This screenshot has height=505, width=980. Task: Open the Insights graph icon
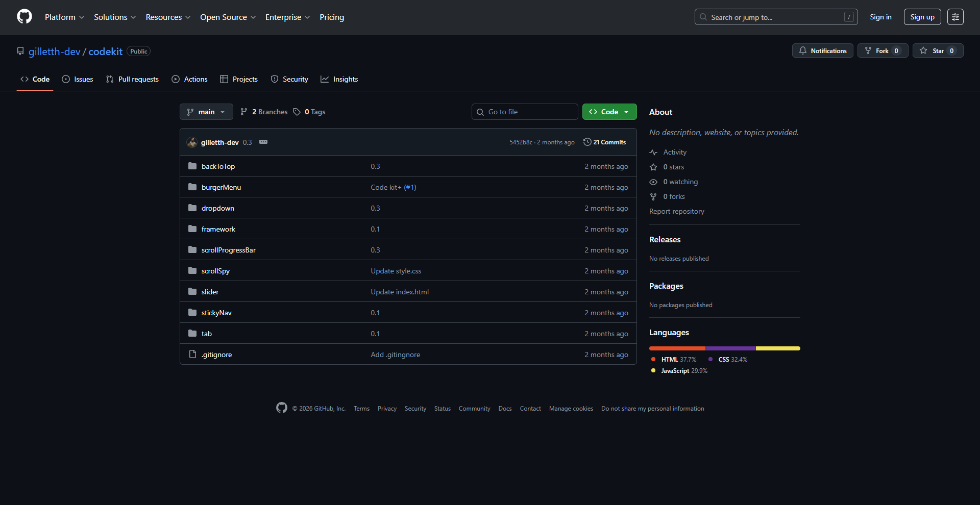(x=325, y=79)
